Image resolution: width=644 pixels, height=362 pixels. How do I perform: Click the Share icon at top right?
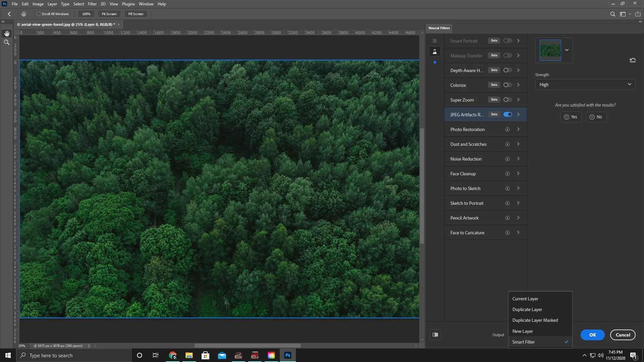[x=638, y=14]
